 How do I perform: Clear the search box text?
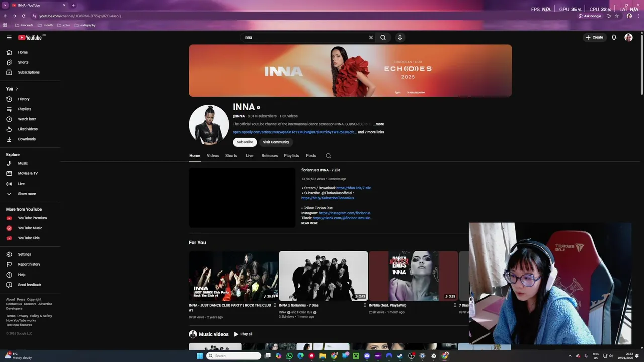[371, 37]
